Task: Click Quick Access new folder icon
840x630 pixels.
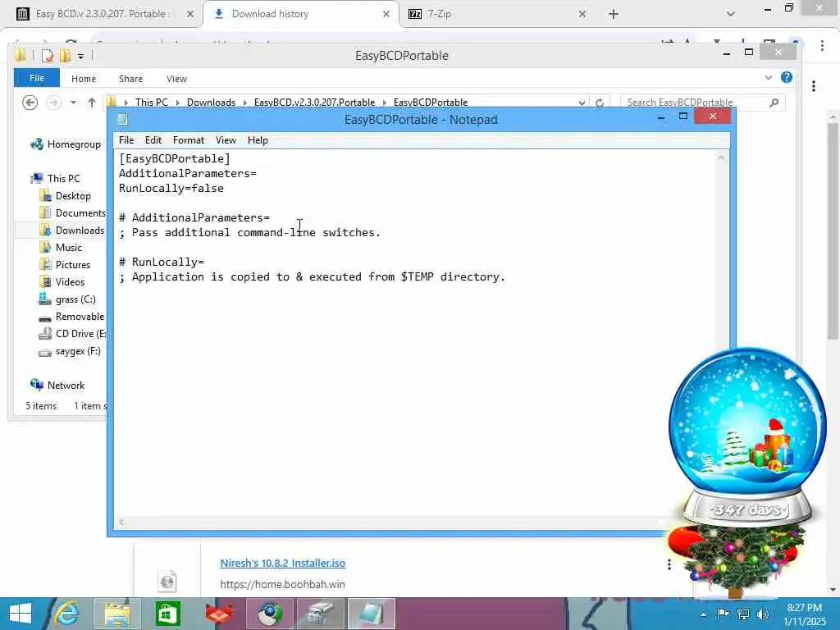Action: point(65,55)
